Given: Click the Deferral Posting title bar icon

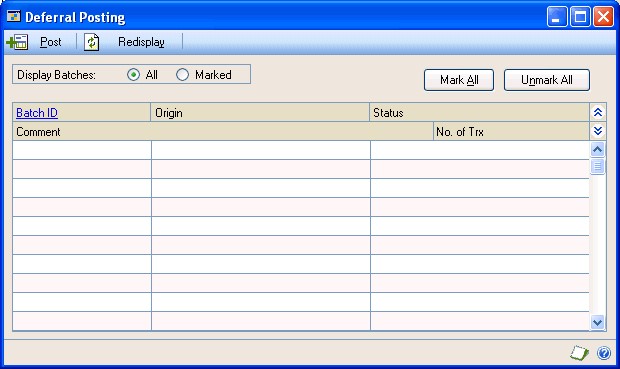Looking at the screenshot, I should click(14, 17).
